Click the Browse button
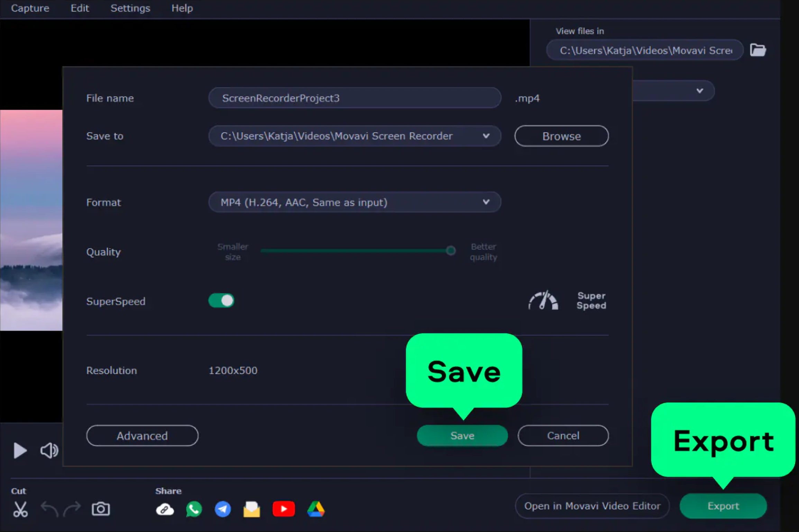 click(561, 136)
